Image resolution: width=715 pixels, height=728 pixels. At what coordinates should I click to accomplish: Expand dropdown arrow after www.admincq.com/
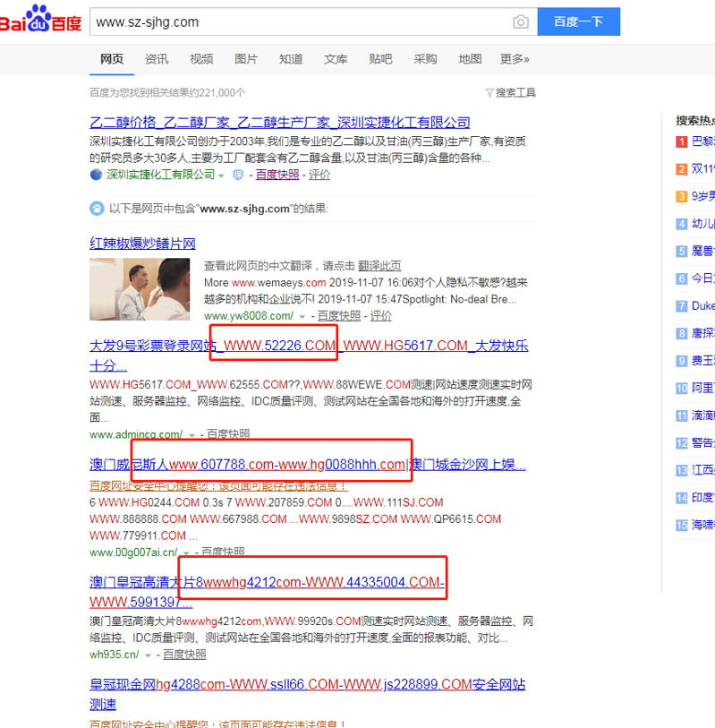(192, 435)
